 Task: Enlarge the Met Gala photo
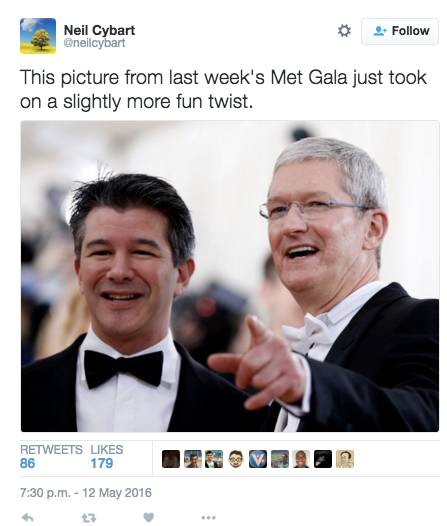click(230, 276)
